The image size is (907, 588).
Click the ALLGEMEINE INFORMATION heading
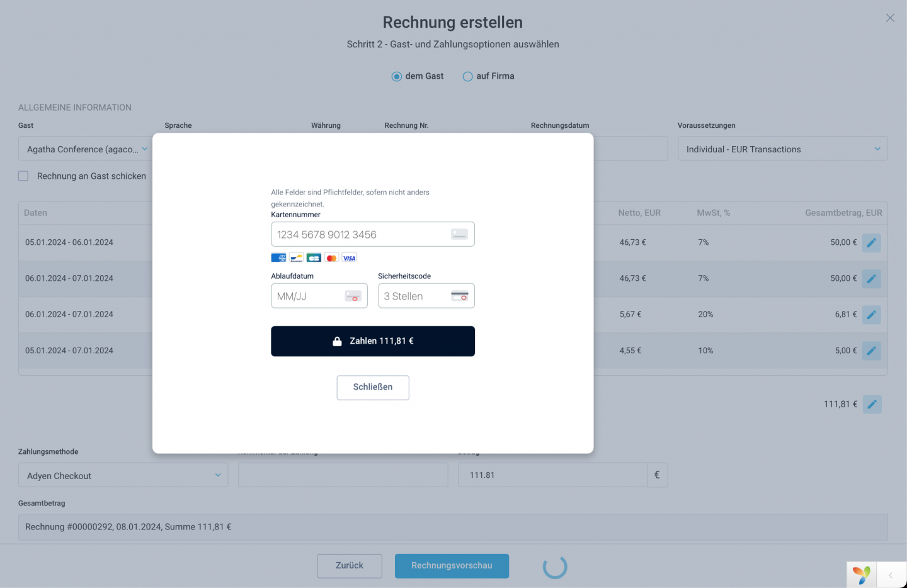(x=75, y=108)
